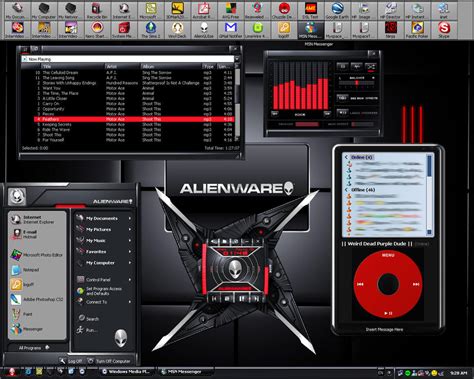This screenshot has width=474, height=379.
Task: Toggle the SRS WOW effects button
Action: click(x=342, y=98)
